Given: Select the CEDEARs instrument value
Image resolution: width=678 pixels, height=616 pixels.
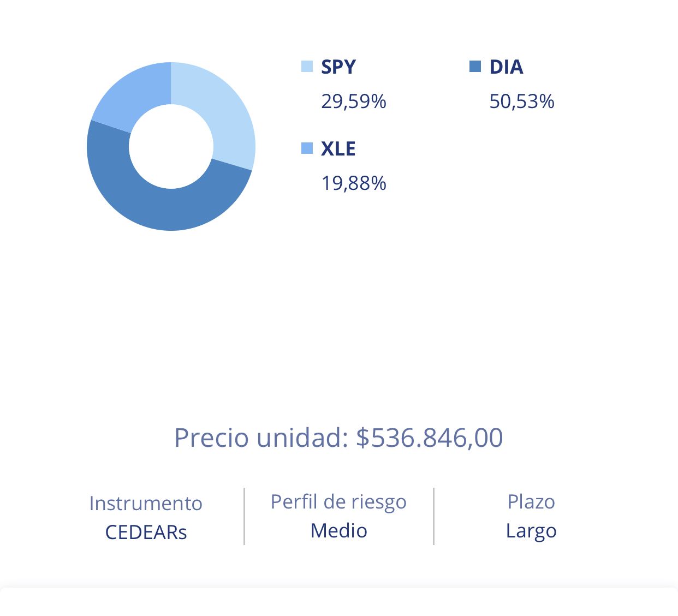Looking at the screenshot, I should [x=146, y=532].
